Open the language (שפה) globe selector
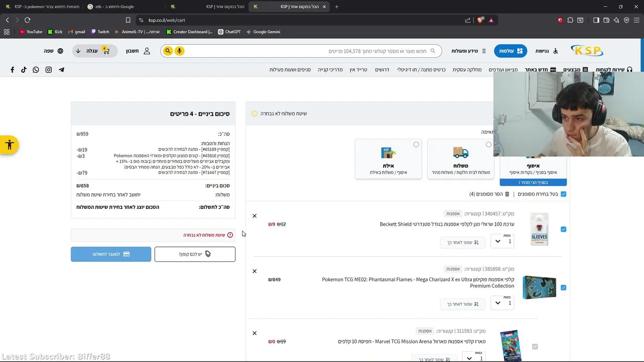This screenshot has width=644, height=362. [x=53, y=51]
